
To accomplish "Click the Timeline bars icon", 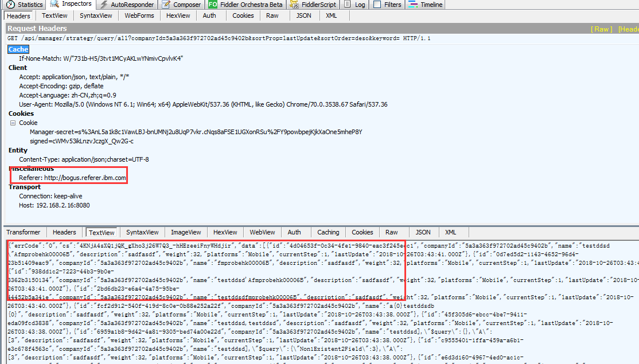I will point(413,5).
